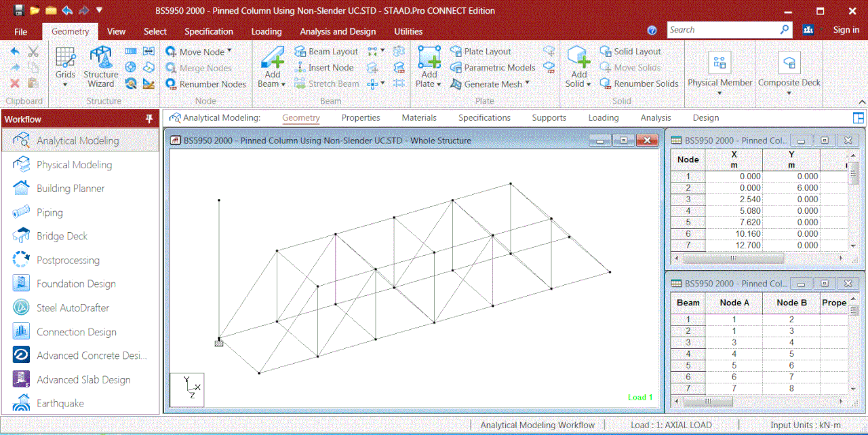Open Parametric Models
The image size is (868, 435).
click(x=493, y=68)
